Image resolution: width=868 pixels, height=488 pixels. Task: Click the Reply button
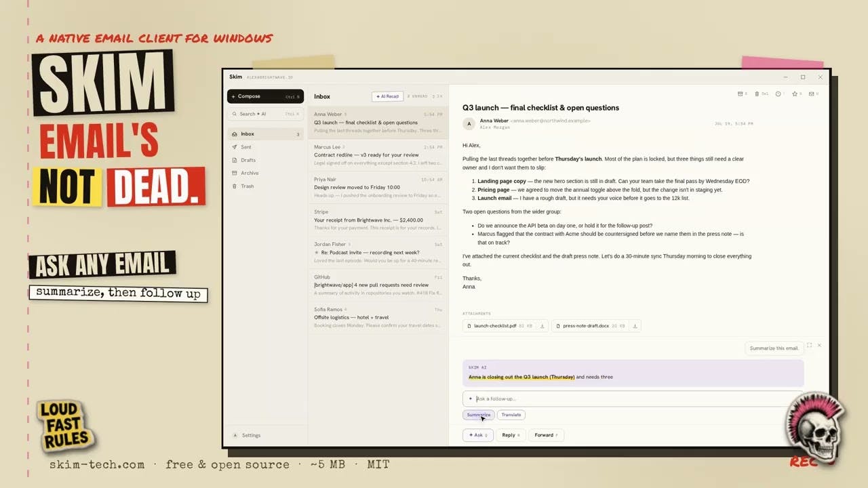[511, 435]
